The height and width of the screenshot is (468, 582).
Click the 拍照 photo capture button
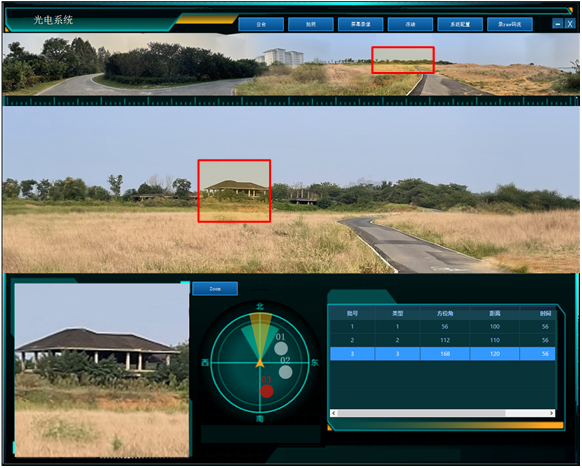tap(311, 24)
